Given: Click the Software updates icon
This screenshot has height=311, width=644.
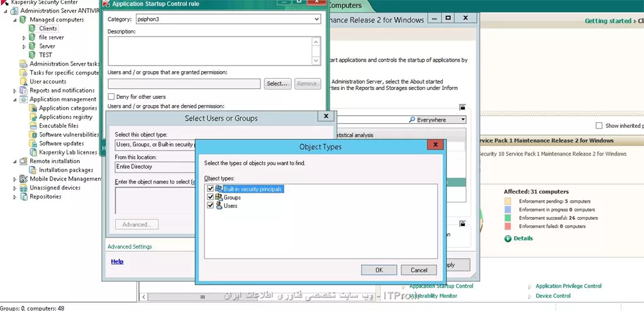Looking at the screenshot, I should pyautogui.click(x=33, y=144).
